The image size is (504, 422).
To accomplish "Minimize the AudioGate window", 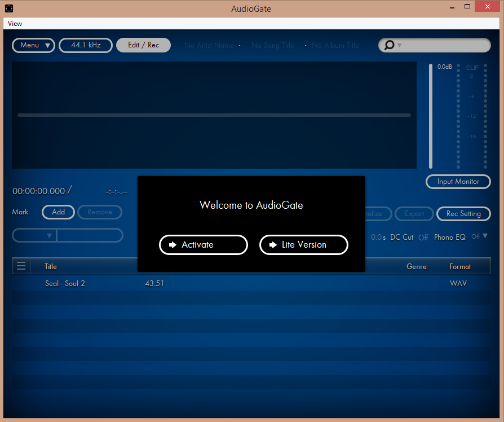I will 452,7.
